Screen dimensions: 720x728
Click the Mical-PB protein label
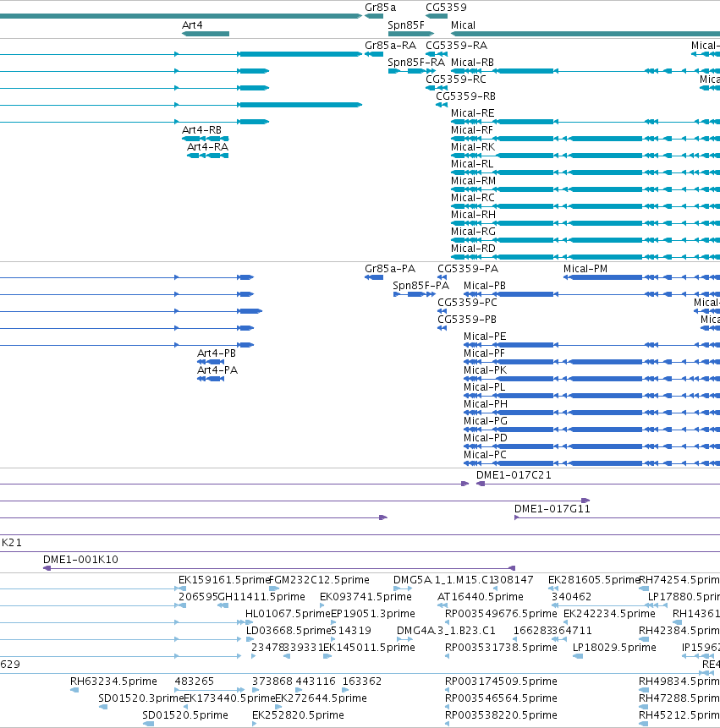[x=485, y=286]
